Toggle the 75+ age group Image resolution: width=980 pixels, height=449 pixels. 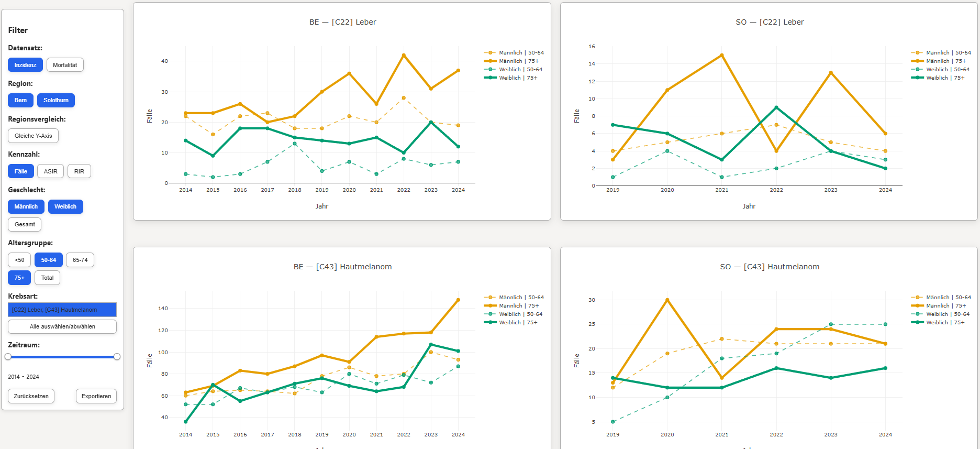coord(19,278)
